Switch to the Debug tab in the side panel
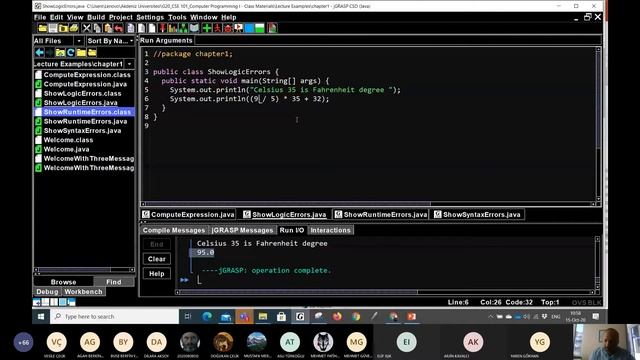 [47, 291]
